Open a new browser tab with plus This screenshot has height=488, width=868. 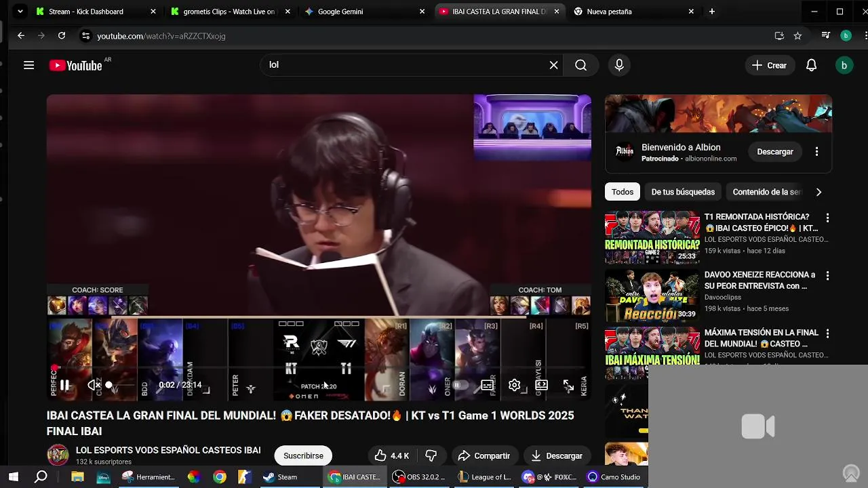711,12
